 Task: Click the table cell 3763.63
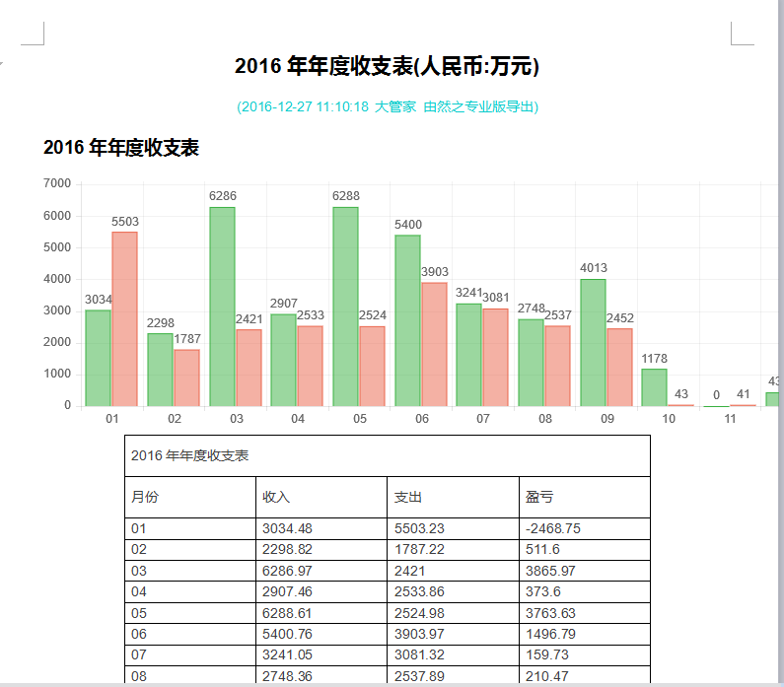[x=585, y=613]
